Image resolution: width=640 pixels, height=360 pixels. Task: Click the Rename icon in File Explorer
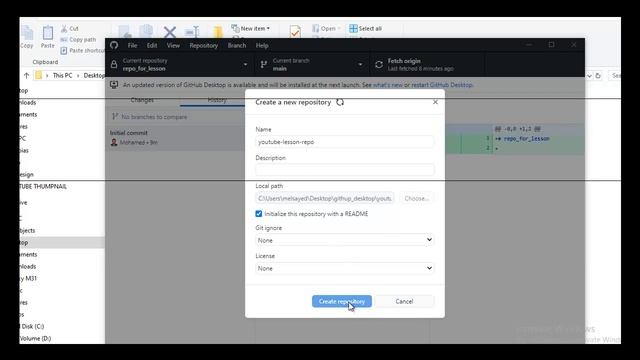(191, 32)
